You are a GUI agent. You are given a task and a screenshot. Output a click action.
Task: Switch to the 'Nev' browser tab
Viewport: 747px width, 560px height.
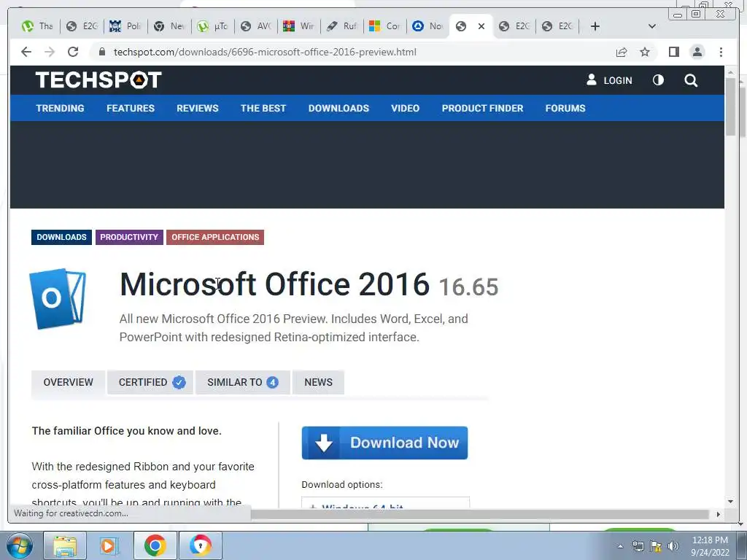coord(169,26)
